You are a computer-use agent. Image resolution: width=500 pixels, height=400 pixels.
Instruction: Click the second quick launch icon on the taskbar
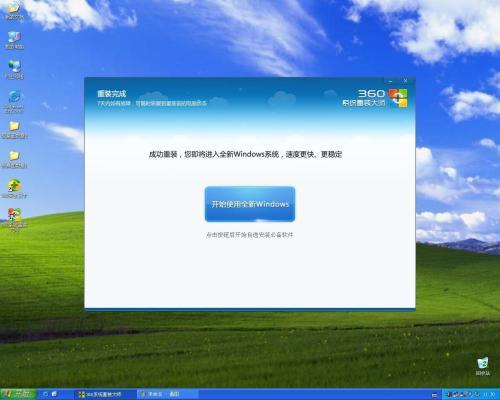(x=54, y=394)
